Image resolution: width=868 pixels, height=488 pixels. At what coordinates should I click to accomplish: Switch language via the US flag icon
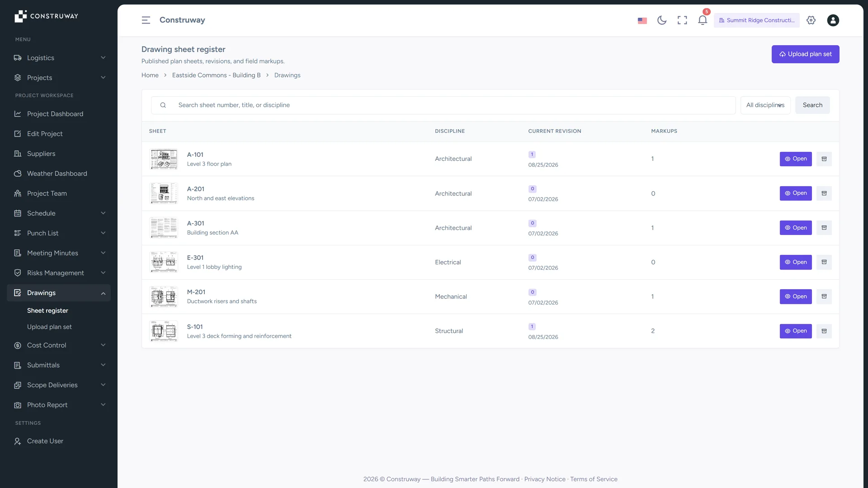642,20
